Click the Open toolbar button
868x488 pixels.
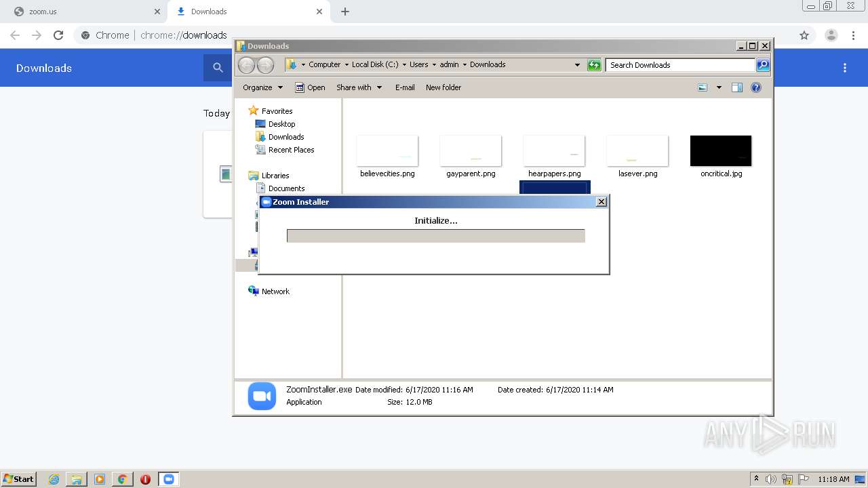(310, 87)
